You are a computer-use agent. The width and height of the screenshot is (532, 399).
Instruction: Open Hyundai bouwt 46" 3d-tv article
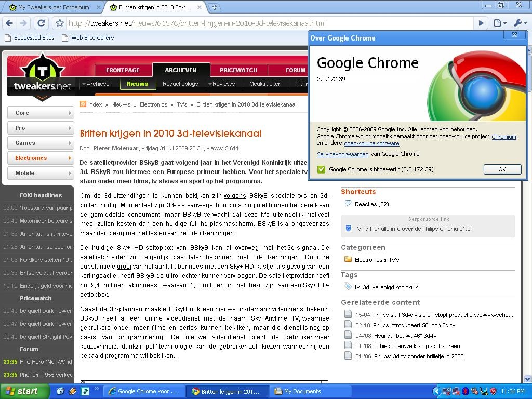[x=405, y=336]
